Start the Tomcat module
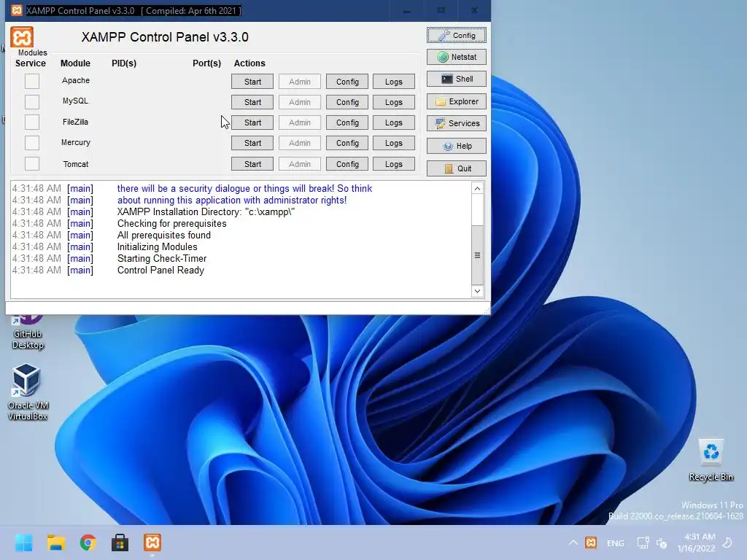The image size is (747, 560). (252, 164)
